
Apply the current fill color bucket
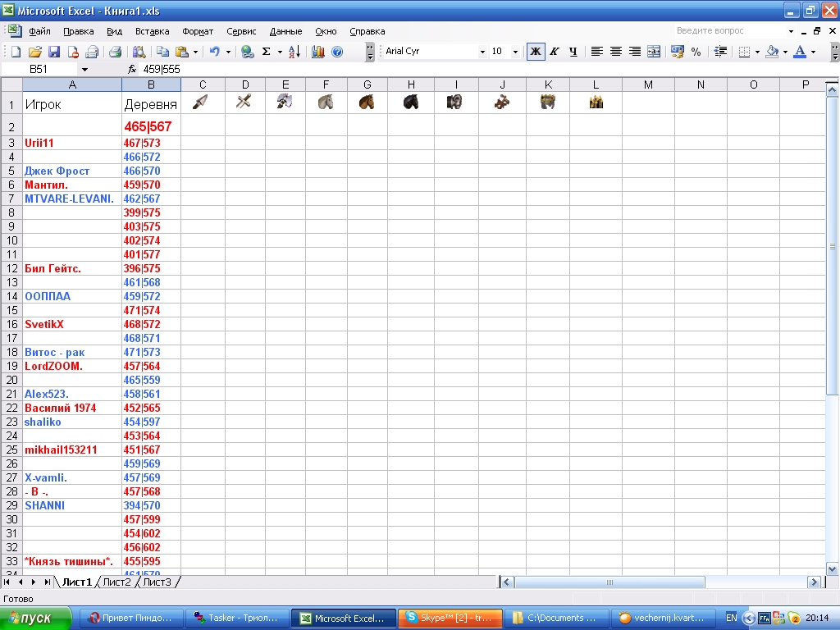click(772, 52)
